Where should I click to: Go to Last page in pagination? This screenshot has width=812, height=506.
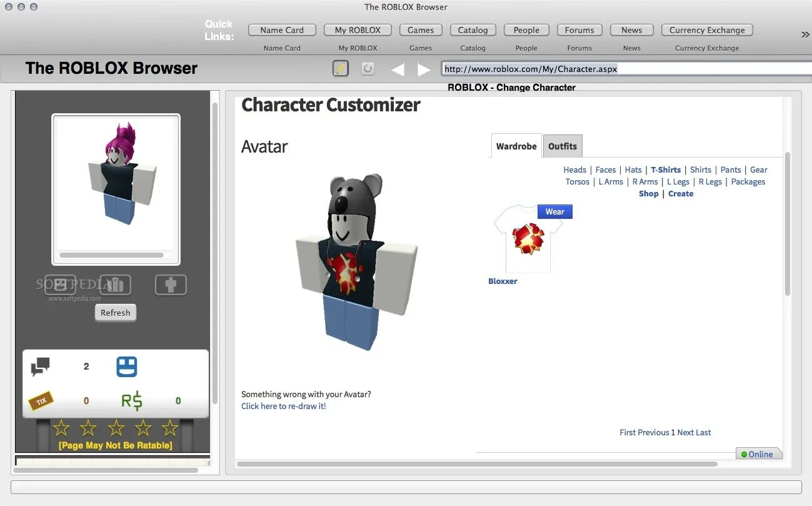tap(703, 432)
